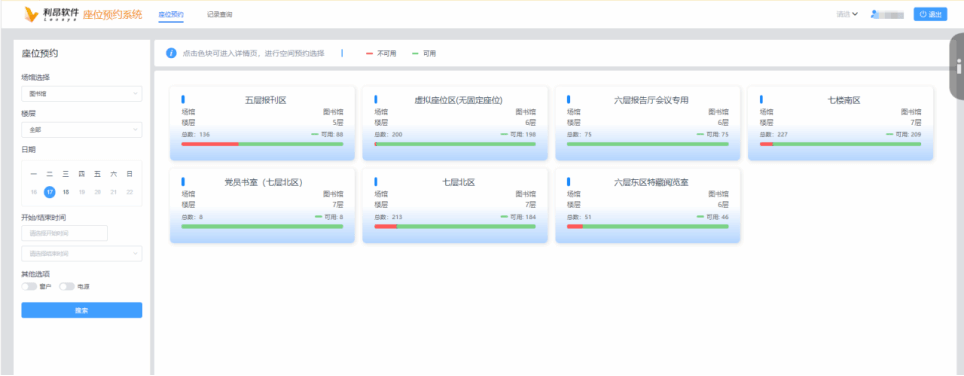Click the 退出 logout button
Viewport: 964px width, 376px height.
pos(930,14)
